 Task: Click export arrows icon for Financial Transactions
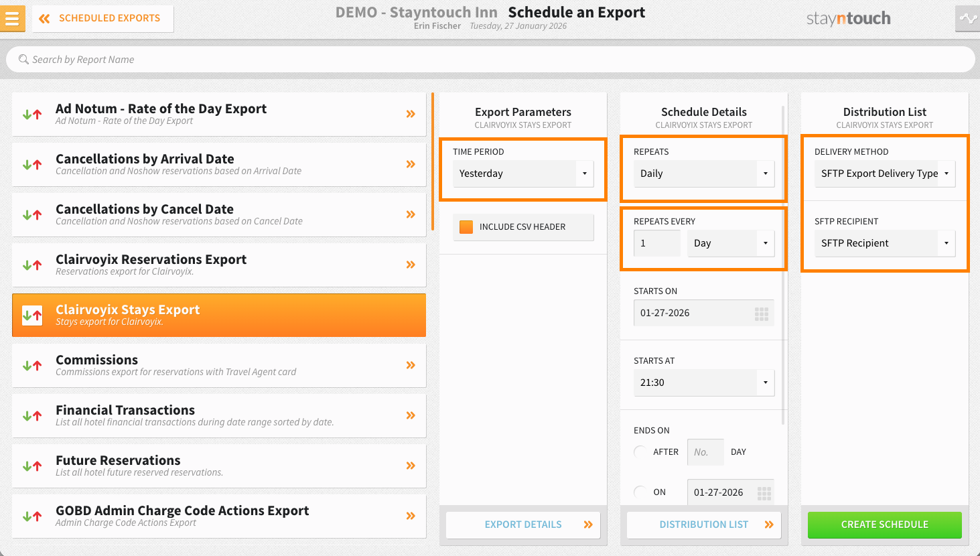[x=32, y=416]
